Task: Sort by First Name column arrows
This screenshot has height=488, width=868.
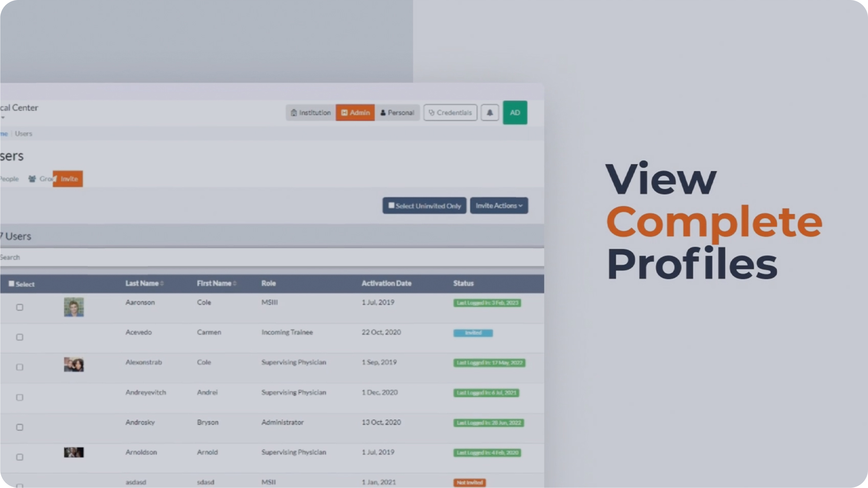Action: click(235, 283)
